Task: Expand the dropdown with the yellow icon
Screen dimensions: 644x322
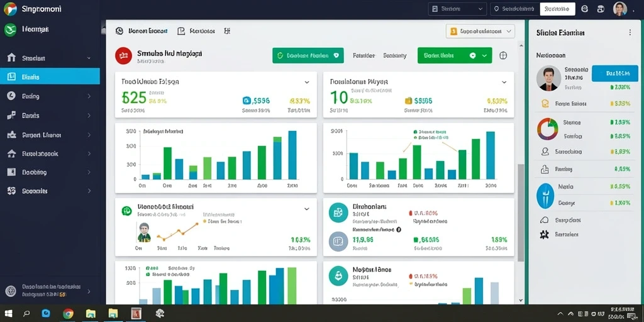Action: click(480, 31)
